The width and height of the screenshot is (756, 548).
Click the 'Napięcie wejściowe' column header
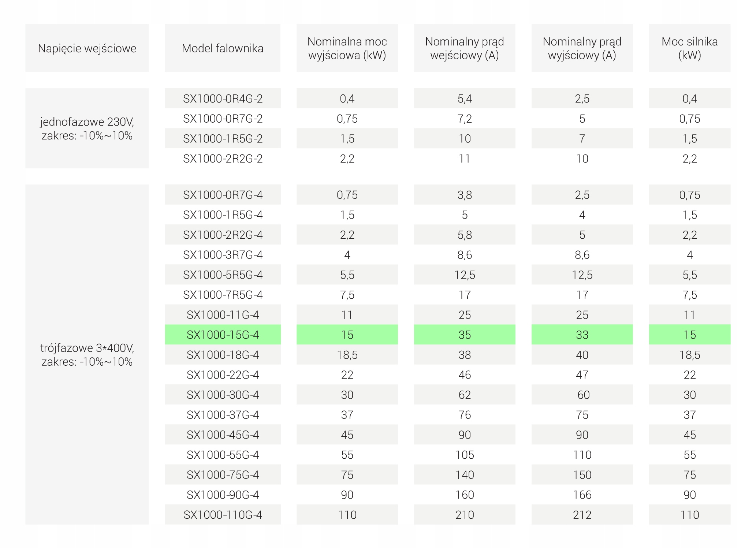point(87,48)
